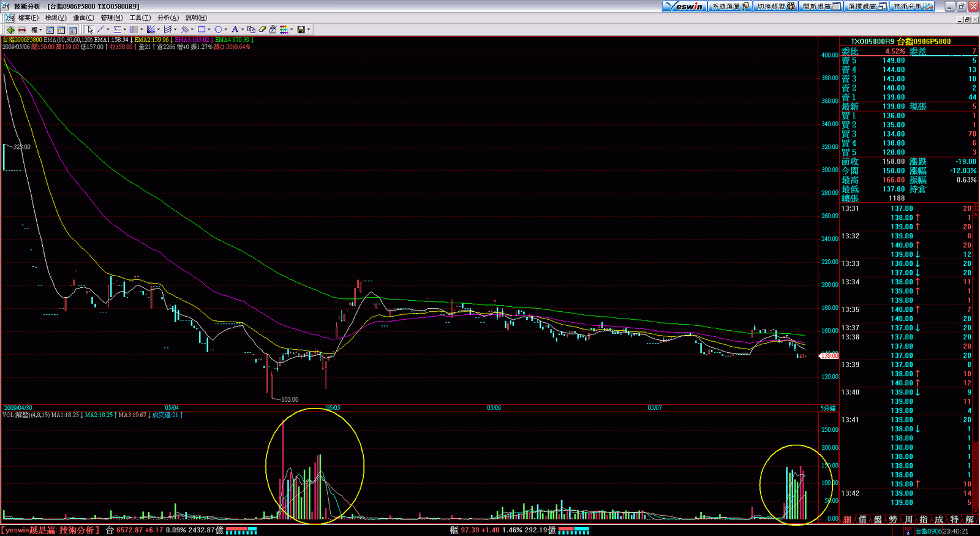Viewport: 980px width, 536px height.
Task: Click the 5分鐘 timeframe label
Action: pos(828,408)
